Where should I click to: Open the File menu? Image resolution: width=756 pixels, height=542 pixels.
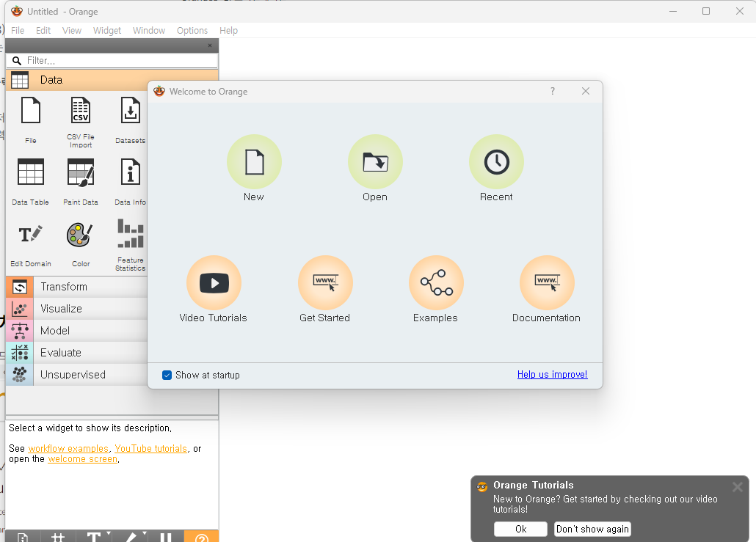[x=18, y=30]
